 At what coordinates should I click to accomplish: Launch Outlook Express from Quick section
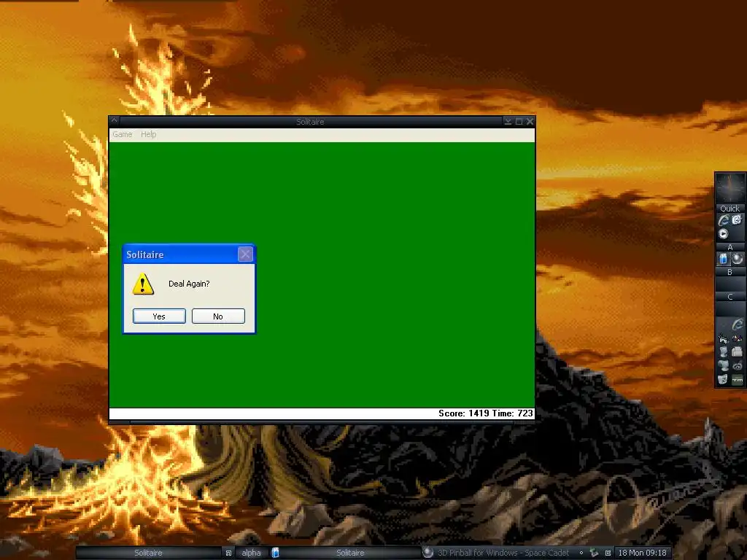737,219
